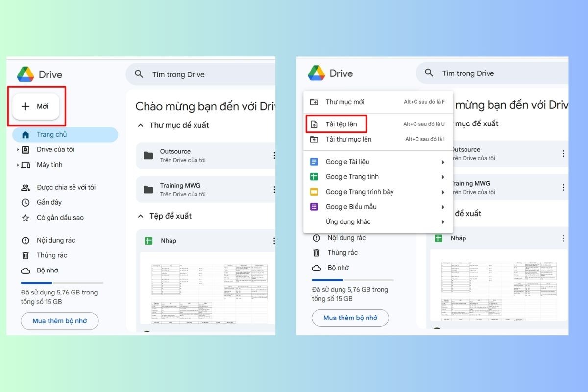Click Mua thêm bộ nhớ in right screenshot

[350, 318]
